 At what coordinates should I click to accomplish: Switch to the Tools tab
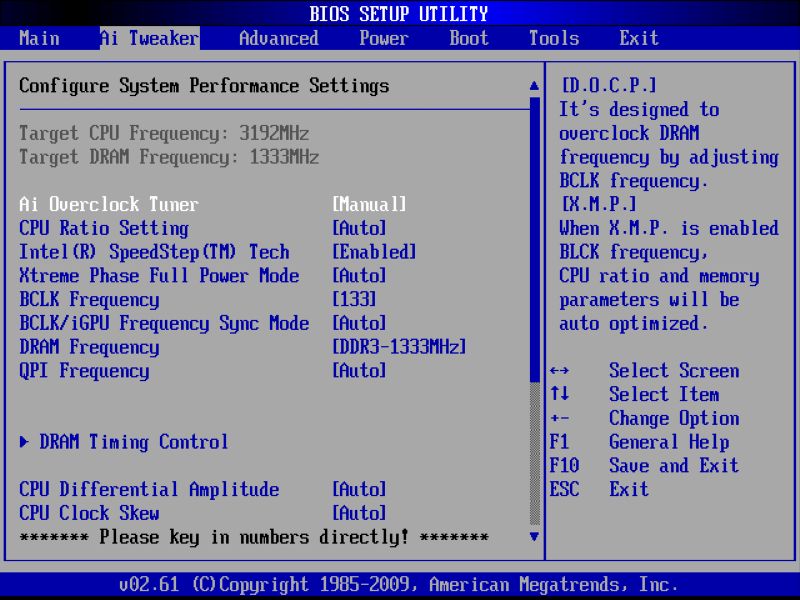click(x=554, y=38)
